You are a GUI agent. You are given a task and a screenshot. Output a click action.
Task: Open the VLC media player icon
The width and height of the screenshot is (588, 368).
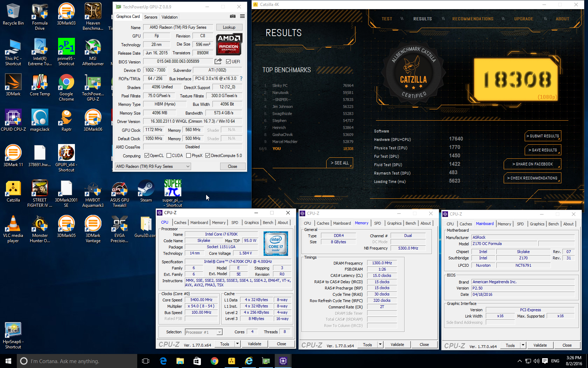click(13, 229)
